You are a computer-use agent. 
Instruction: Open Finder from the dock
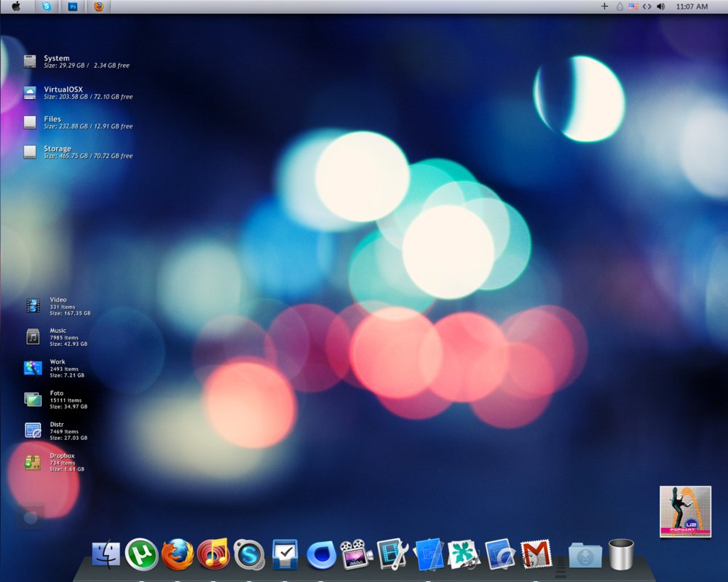point(106,554)
